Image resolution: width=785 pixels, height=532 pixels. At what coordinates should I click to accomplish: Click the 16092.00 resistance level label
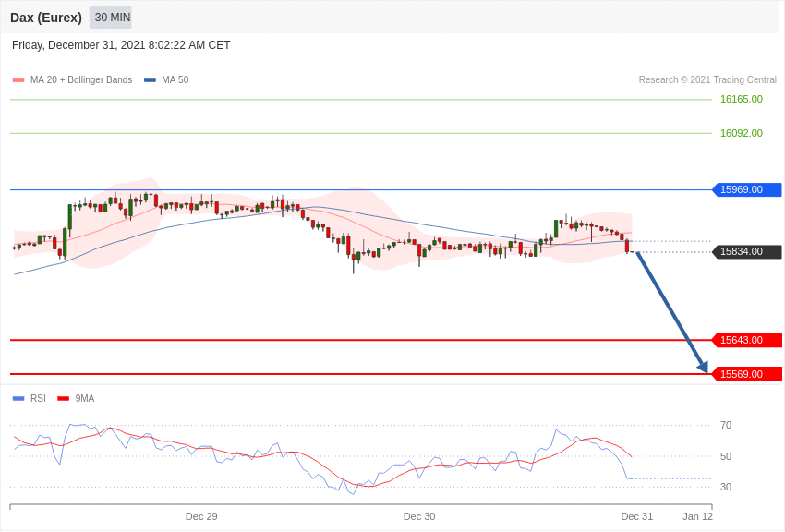coord(742,133)
